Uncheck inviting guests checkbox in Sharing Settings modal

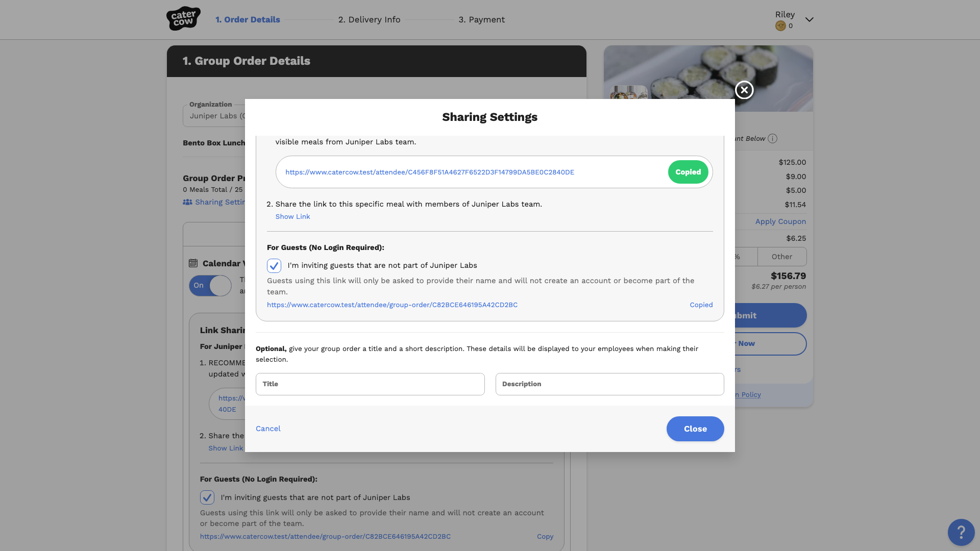[x=274, y=266]
